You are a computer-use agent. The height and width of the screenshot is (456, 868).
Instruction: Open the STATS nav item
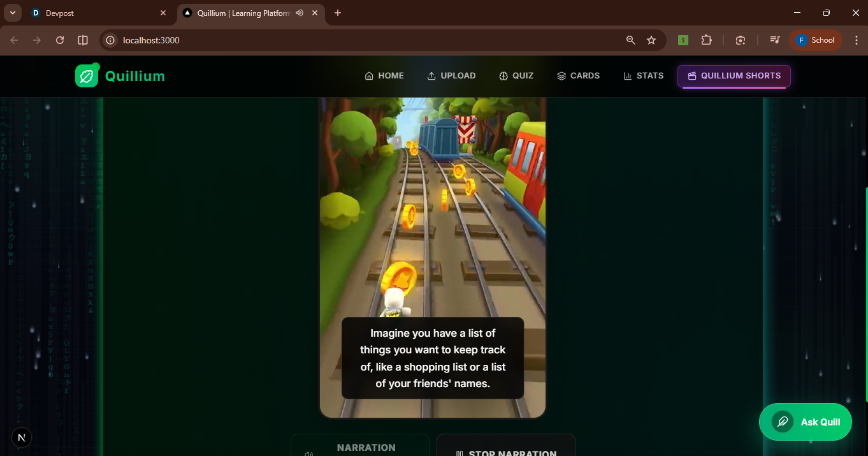point(643,75)
